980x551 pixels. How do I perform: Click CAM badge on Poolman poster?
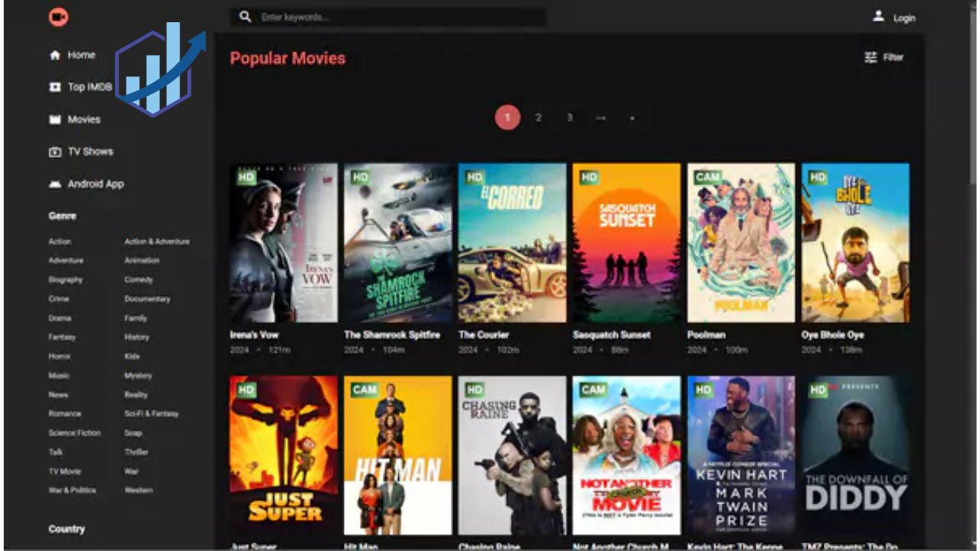pyautogui.click(x=707, y=177)
